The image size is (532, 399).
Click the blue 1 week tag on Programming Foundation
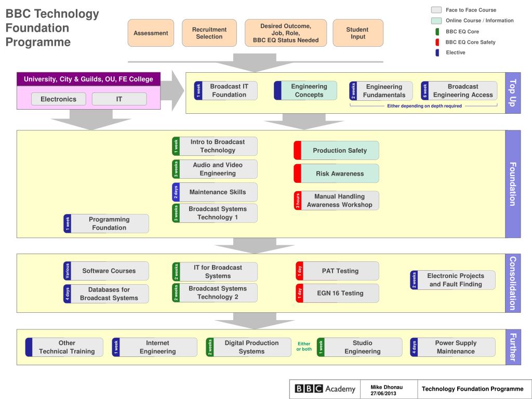68,223
